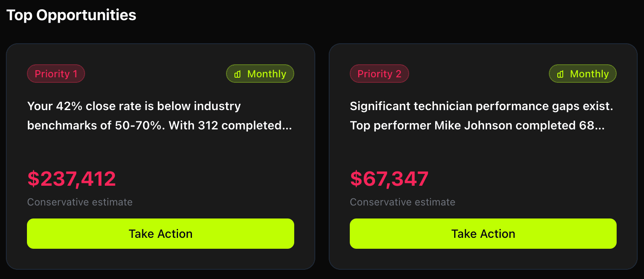
Task: Select the Priority 2 badge
Action: (379, 74)
